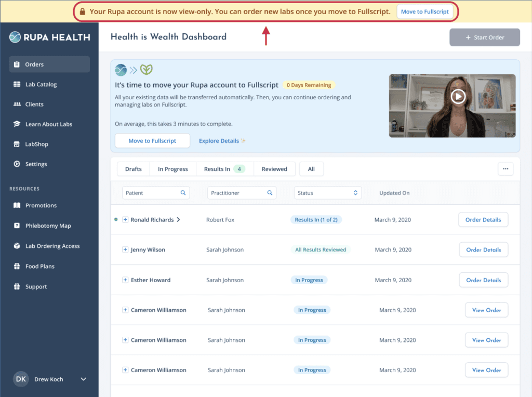Switch to the In Progress tab
The height and width of the screenshot is (397, 532).
point(172,169)
